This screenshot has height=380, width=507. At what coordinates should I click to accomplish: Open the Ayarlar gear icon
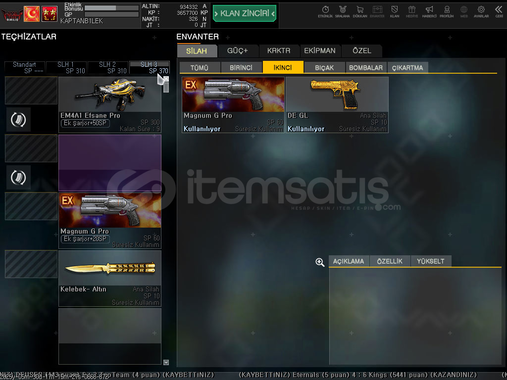(481, 11)
